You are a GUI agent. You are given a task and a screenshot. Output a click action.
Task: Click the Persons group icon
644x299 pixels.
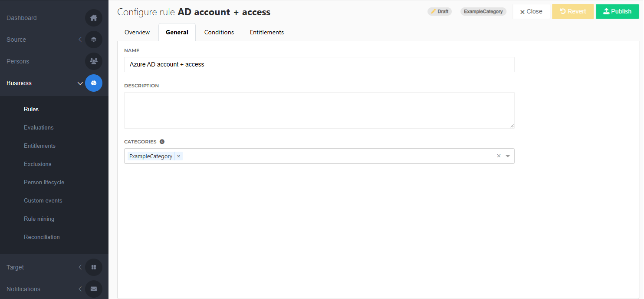tap(94, 61)
